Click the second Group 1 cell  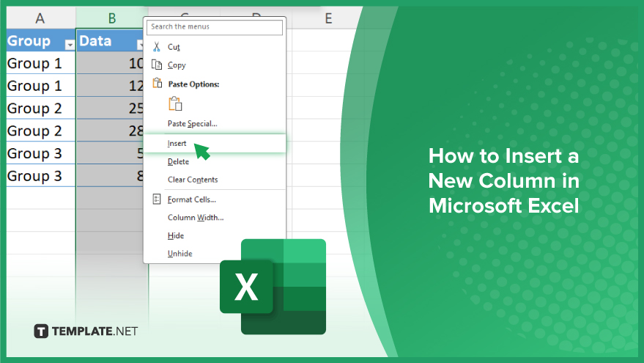[x=40, y=86]
